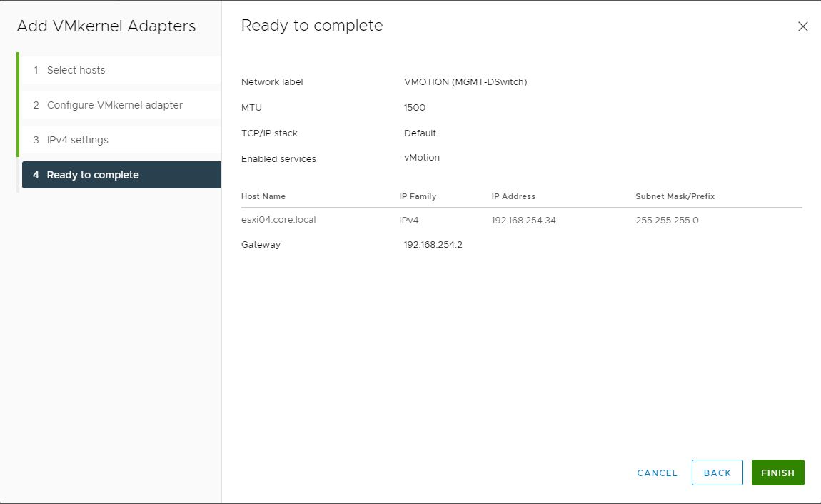
Task: Click MTU value 1500
Action: pyautogui.click(x=415, y=107)
